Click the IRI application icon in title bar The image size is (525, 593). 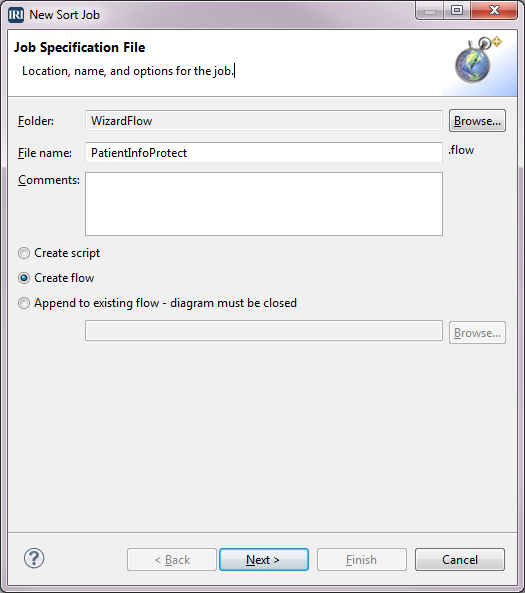click(x=16, y=15)
